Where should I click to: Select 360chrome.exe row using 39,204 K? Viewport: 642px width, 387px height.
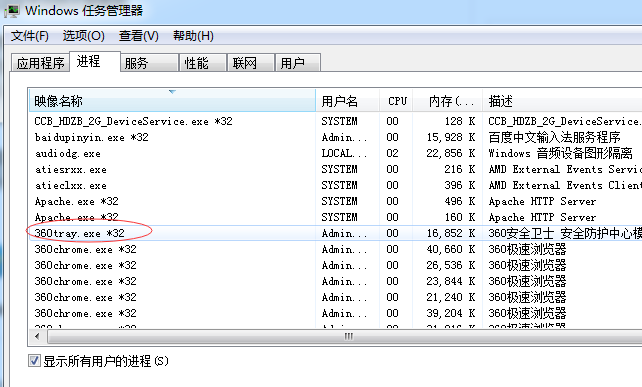(336, 313)
